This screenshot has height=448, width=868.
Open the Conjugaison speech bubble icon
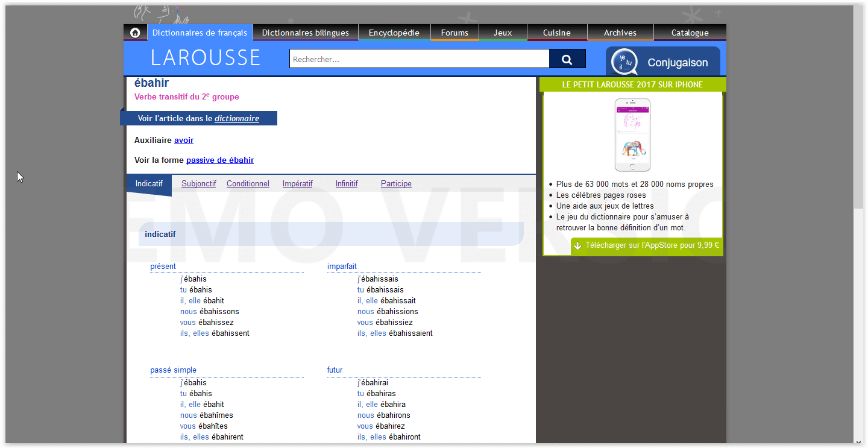pyautogui.click(x=624, y=62)
